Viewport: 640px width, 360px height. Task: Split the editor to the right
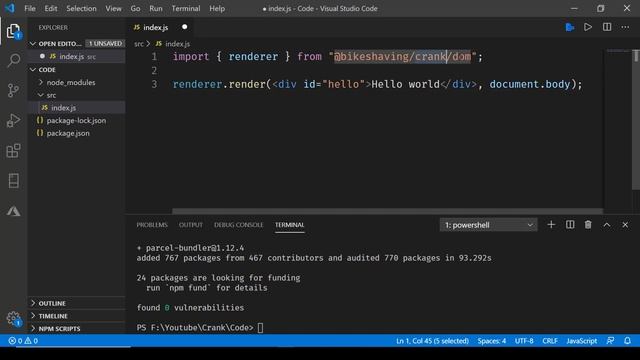click(x=607, y=27)
